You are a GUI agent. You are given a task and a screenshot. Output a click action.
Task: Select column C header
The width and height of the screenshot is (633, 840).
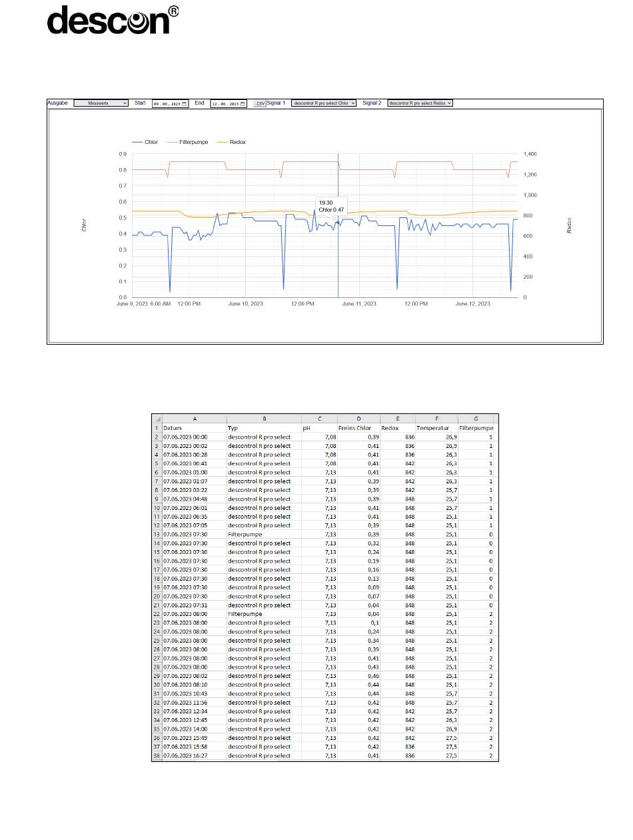(x=319, y=419)
